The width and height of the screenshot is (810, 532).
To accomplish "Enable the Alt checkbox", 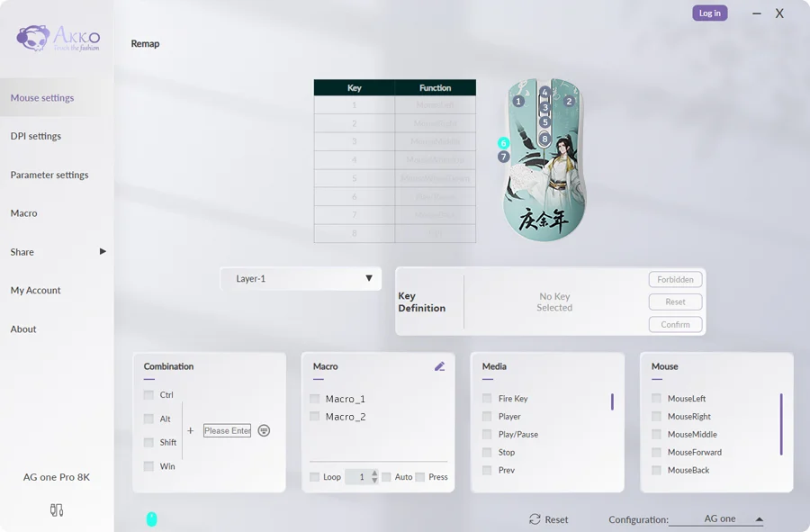I will [148, 419].
